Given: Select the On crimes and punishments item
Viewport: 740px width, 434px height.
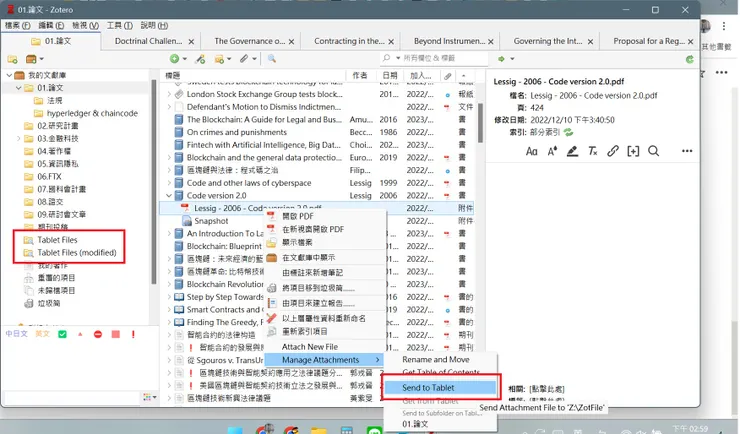Looking at the screenshot, I should (317, 132).
